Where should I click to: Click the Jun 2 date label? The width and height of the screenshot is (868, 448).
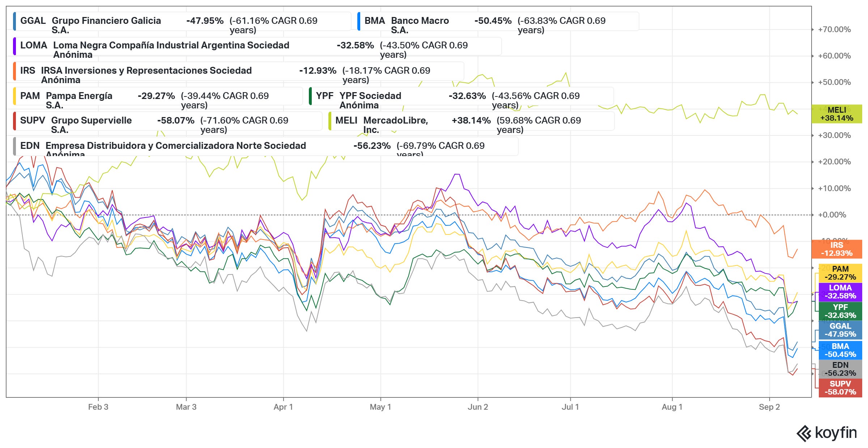pyautogui.click(x=478, y=407)
